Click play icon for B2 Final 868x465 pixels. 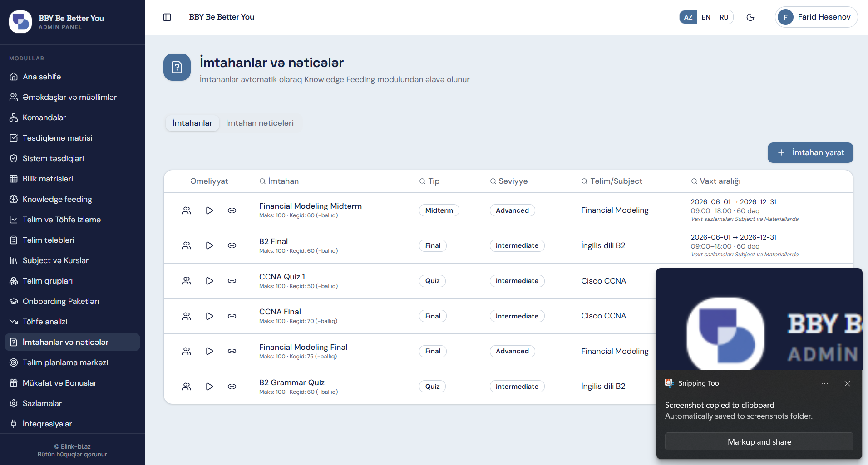(209, 245)
